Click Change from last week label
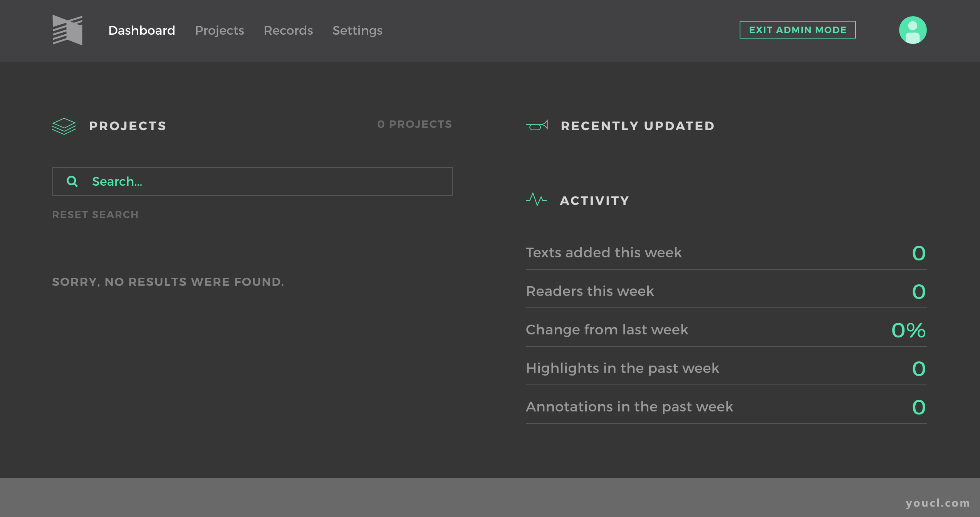Screen dimensions: 980x517 (607, 330)
